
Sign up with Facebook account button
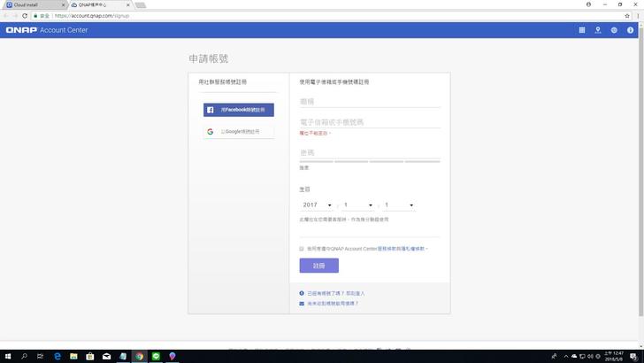238,110
